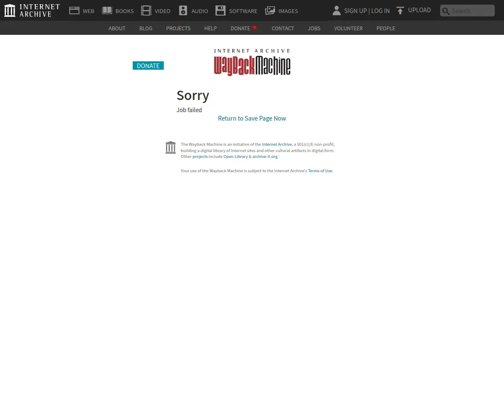Screen dimensions: 504x420
Task: Click the speaker Audio icon
Action: [183, 10]
